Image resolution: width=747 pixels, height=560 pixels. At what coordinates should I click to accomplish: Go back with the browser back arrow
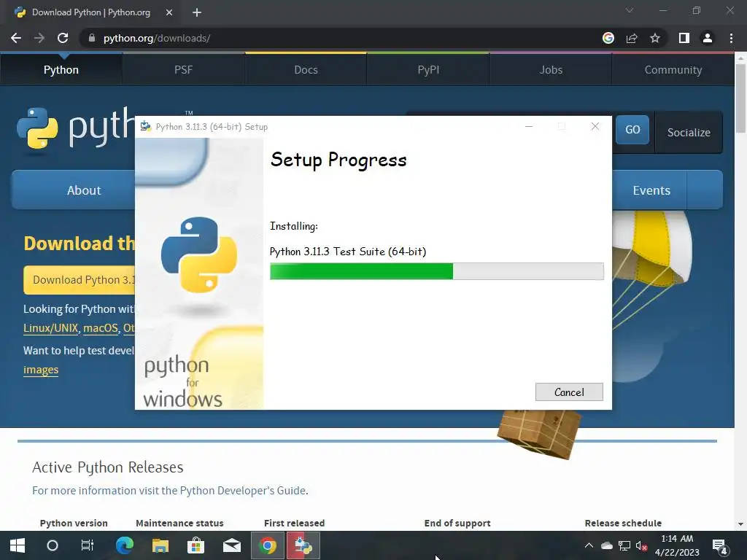(16, 38)
